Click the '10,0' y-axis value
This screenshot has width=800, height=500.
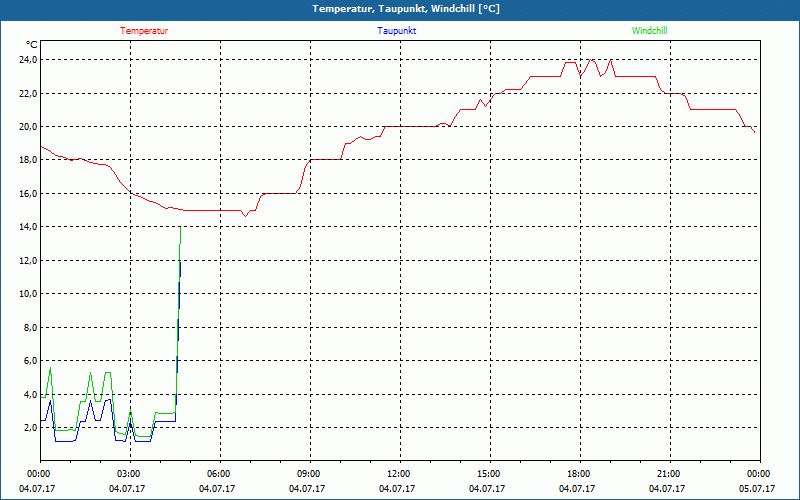[x=28, y=293]
